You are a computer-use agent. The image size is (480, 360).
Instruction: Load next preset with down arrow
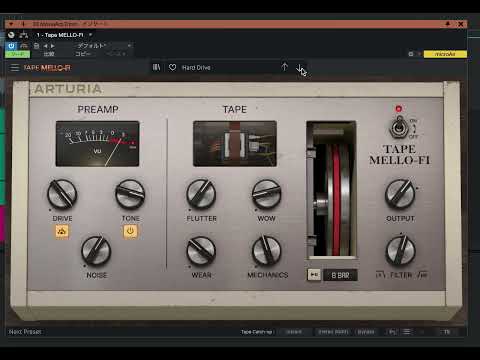(x=299, y=68)
